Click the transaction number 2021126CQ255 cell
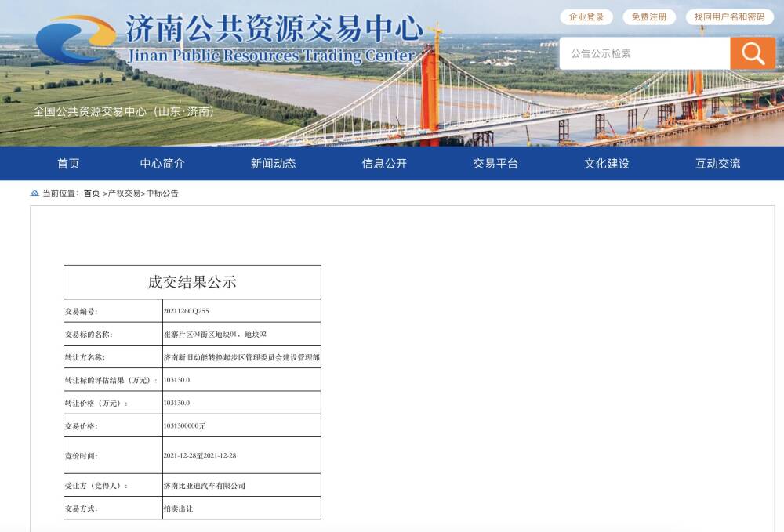The image size is (784, 532). tap(187, 311)
